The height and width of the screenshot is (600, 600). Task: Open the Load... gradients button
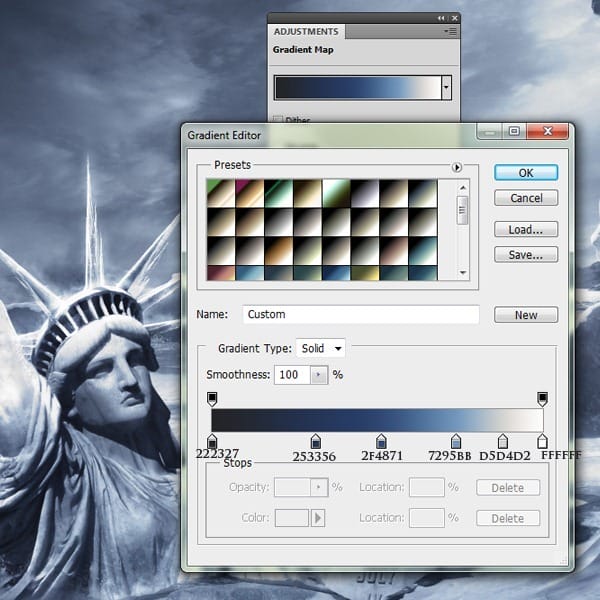pos(526,229)
